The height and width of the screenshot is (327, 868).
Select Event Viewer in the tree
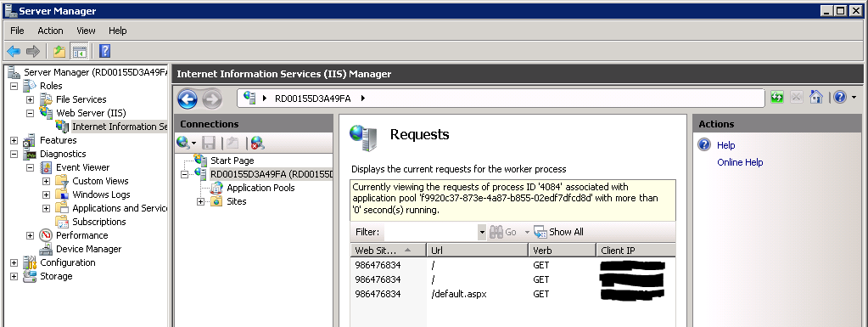tap(82, 167)
